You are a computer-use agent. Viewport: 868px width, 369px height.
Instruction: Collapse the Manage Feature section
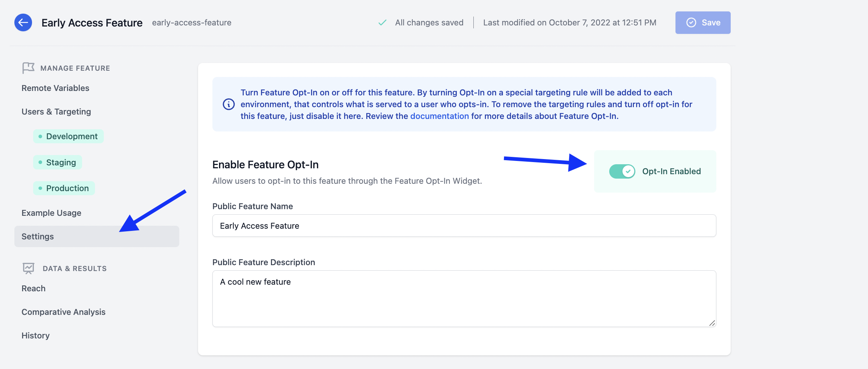coord(75,68)
